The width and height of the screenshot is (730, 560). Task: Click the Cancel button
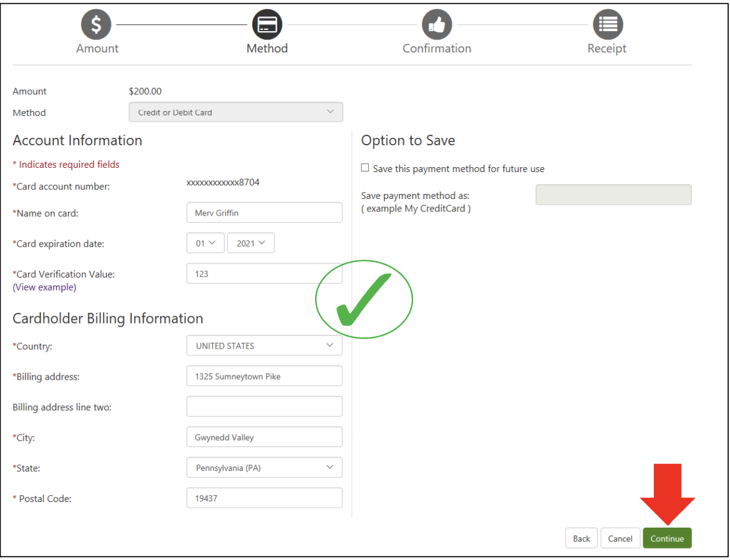[x=620, y=539]
